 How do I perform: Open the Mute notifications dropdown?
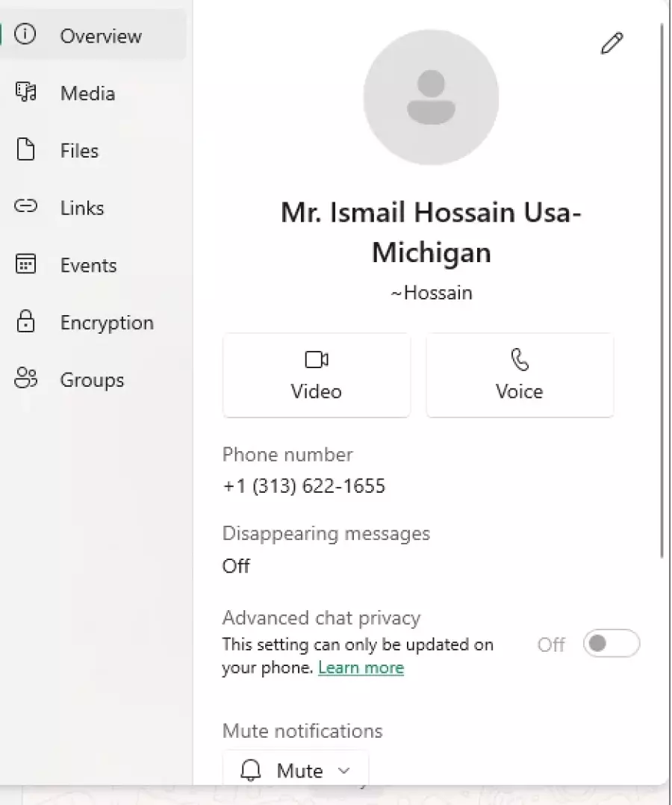(296, 770)
